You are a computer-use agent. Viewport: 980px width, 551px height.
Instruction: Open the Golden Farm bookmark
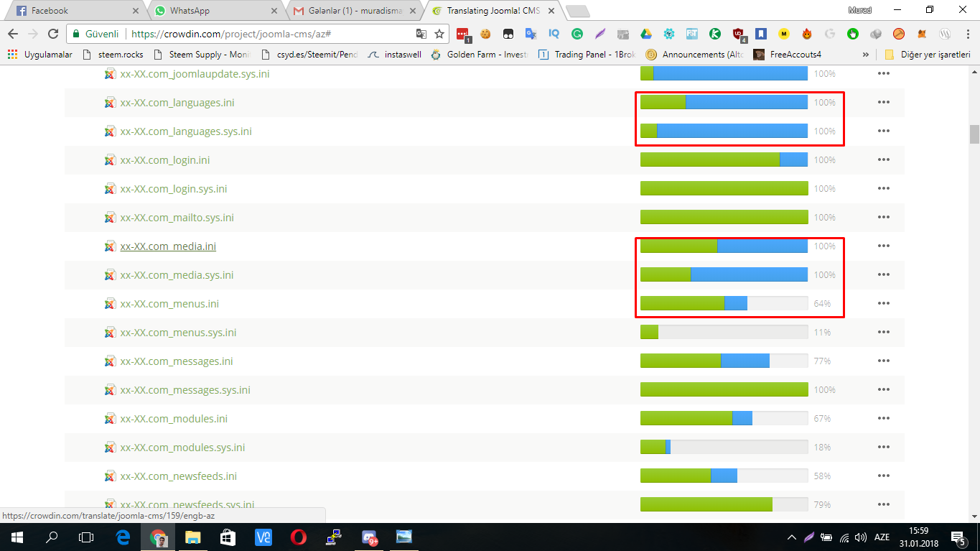point(480,55)
